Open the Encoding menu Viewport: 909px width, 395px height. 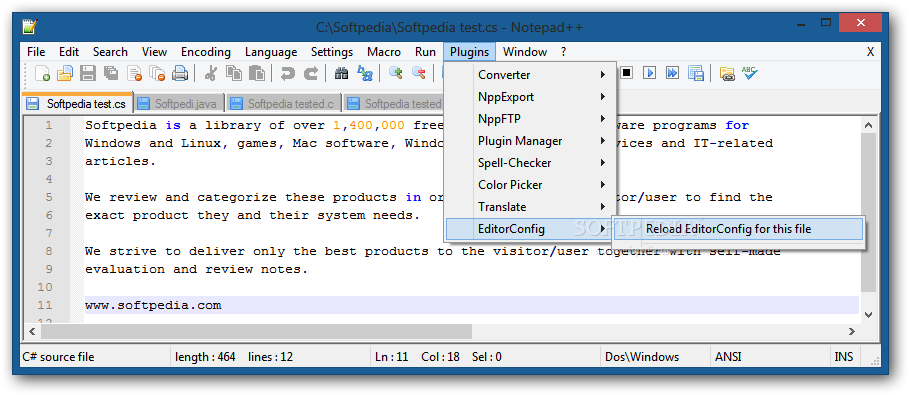pos(206,52)
